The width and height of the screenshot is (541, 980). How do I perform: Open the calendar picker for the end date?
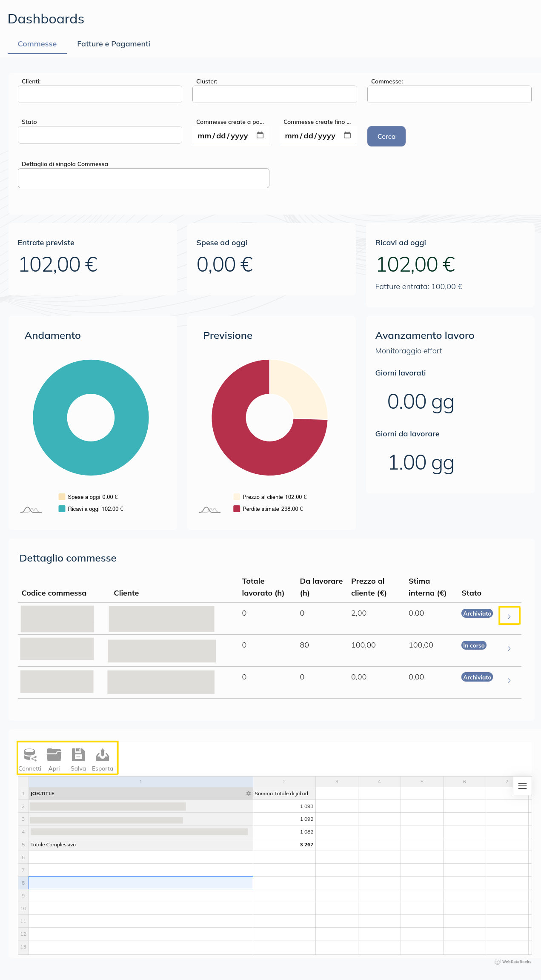point(347,135)
